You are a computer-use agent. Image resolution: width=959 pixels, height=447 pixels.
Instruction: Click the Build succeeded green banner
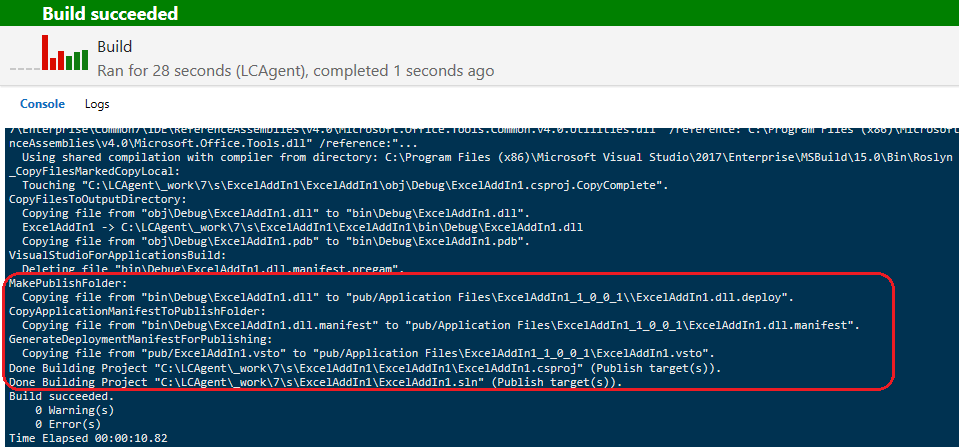tap(480, 13)
